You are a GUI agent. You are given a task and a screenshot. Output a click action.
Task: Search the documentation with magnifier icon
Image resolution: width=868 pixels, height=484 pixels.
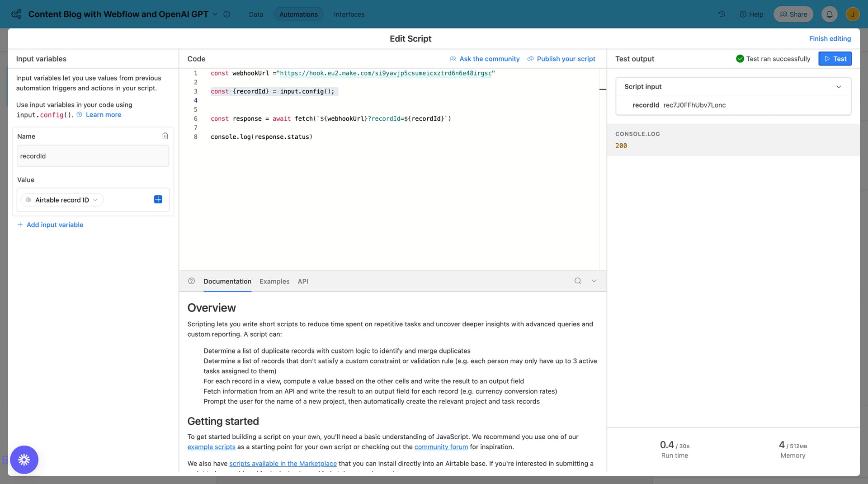[578, 281]
